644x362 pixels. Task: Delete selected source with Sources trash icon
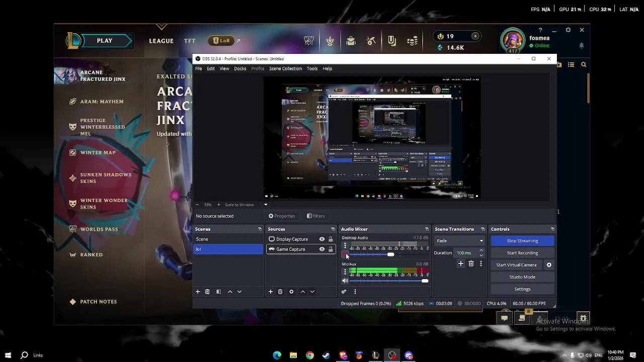[280, 292]
